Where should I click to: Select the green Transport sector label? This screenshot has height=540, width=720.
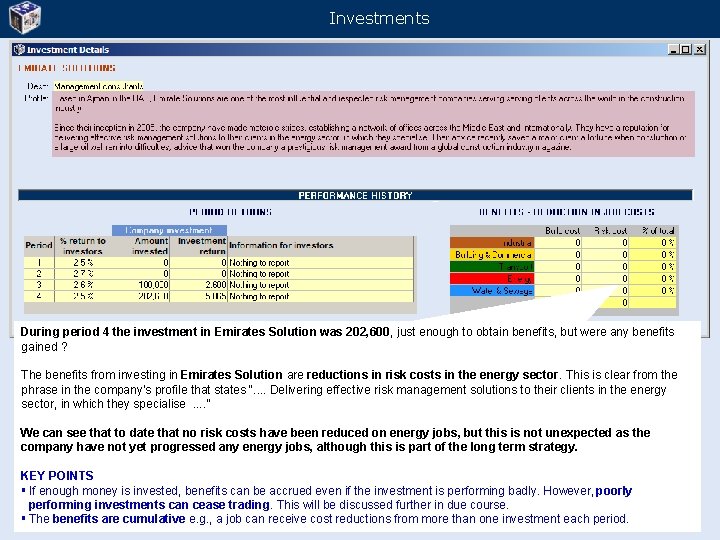click(x=492, y=266)
